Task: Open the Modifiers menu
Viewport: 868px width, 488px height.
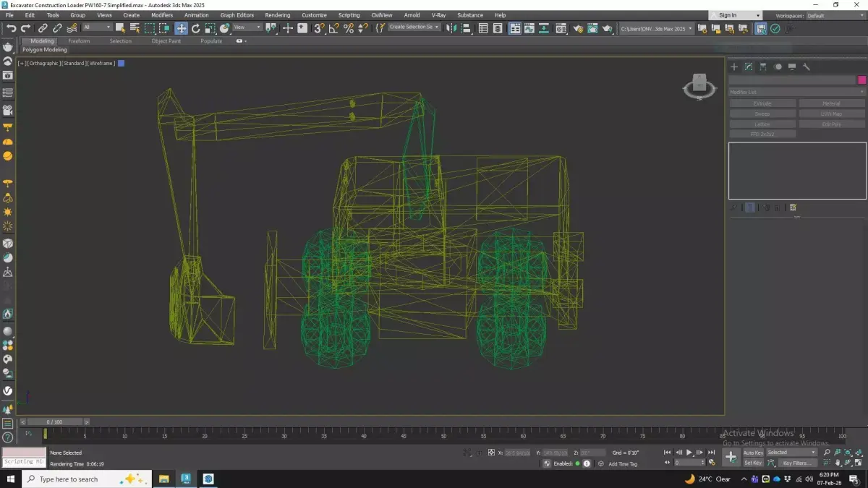Action: click(x=162, y=15)
